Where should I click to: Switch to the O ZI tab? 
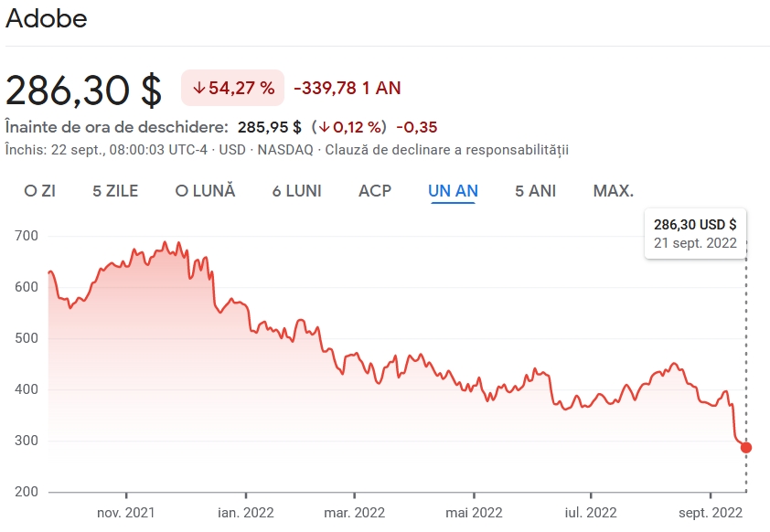(x=39, y=191)
